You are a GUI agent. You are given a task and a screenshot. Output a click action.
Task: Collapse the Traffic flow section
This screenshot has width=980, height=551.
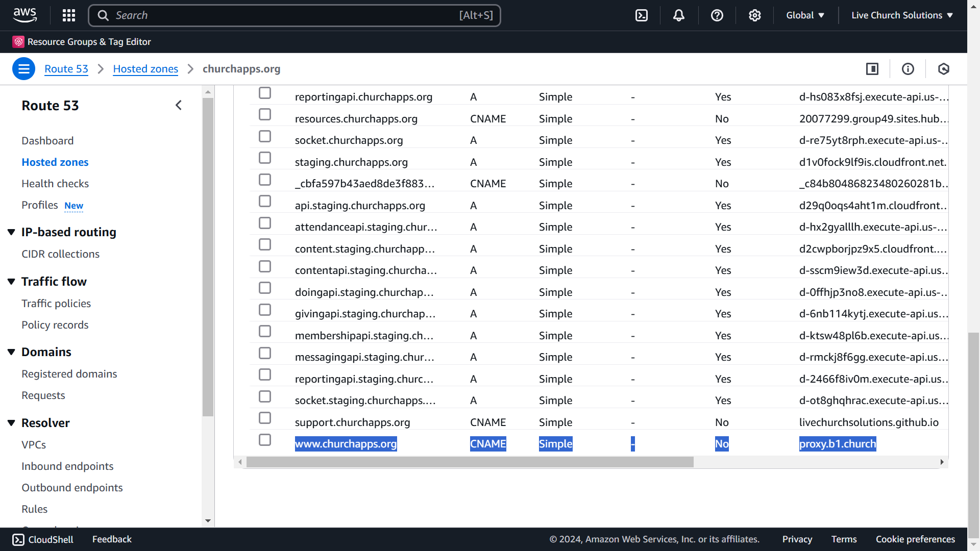pos(11,282)
